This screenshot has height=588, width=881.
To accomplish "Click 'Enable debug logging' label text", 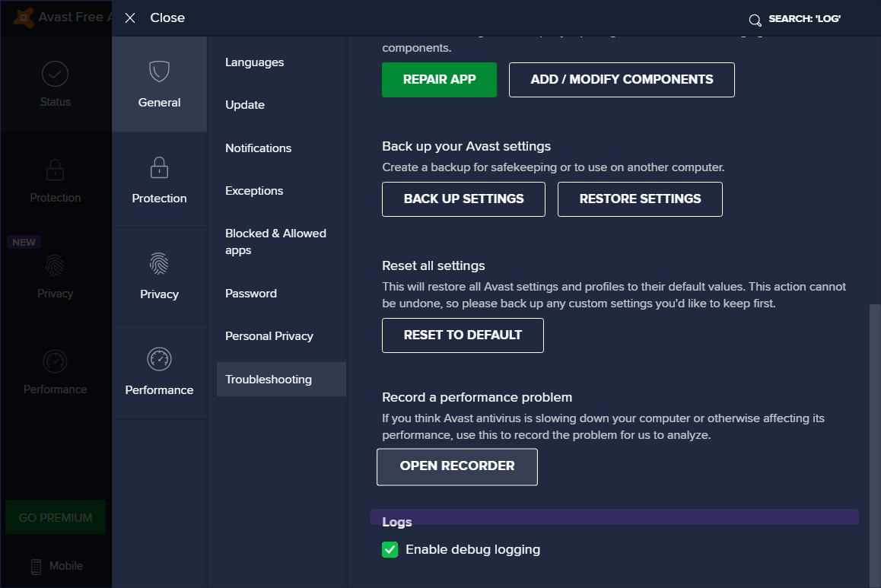I will 473,549.
